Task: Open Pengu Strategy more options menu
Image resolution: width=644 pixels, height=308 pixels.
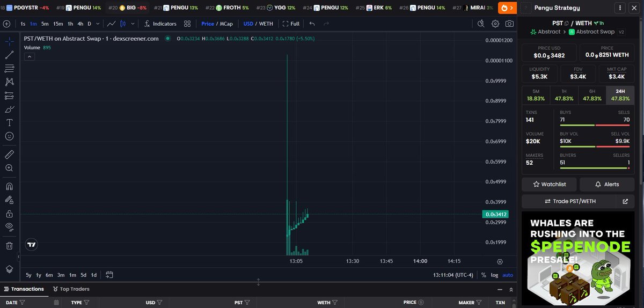Action: tap(621, 8)
